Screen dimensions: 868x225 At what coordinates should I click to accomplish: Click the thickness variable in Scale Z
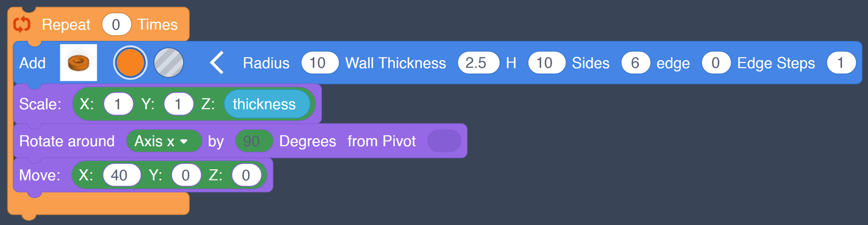click(265, 104)
